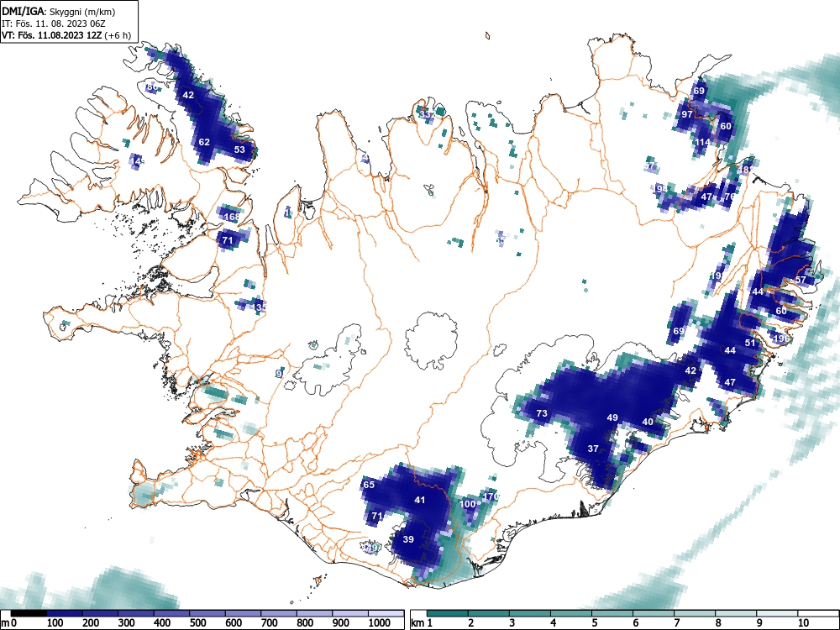The image size is (840, 630).
Task: Click the '10' label on the km legend
Action: (x=802, y=623)
